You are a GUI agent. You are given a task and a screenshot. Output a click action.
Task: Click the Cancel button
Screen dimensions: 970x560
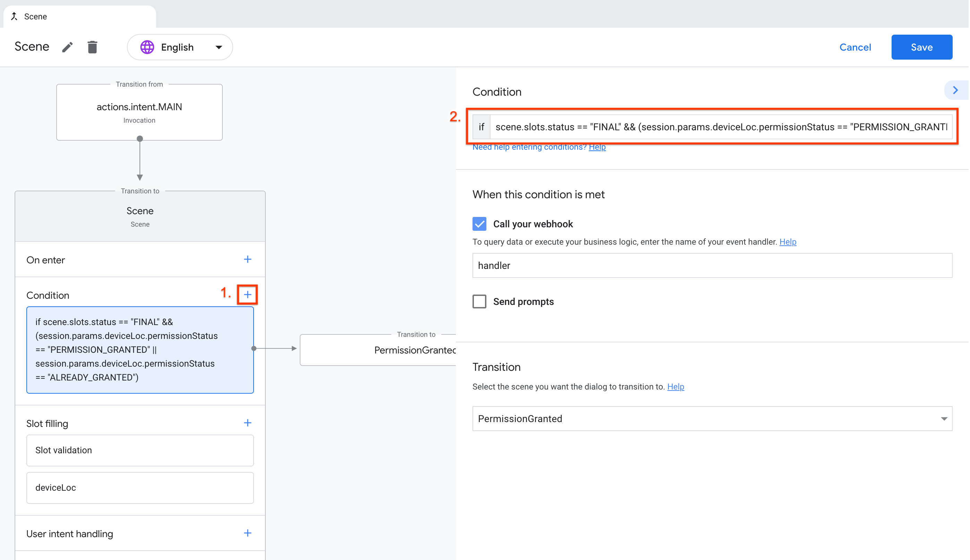pos(855,47)
